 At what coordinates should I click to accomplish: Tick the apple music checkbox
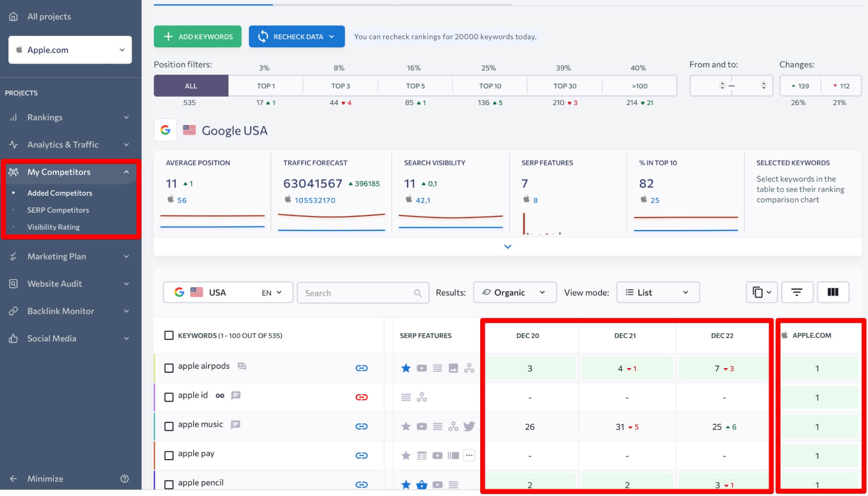point(169,426)
